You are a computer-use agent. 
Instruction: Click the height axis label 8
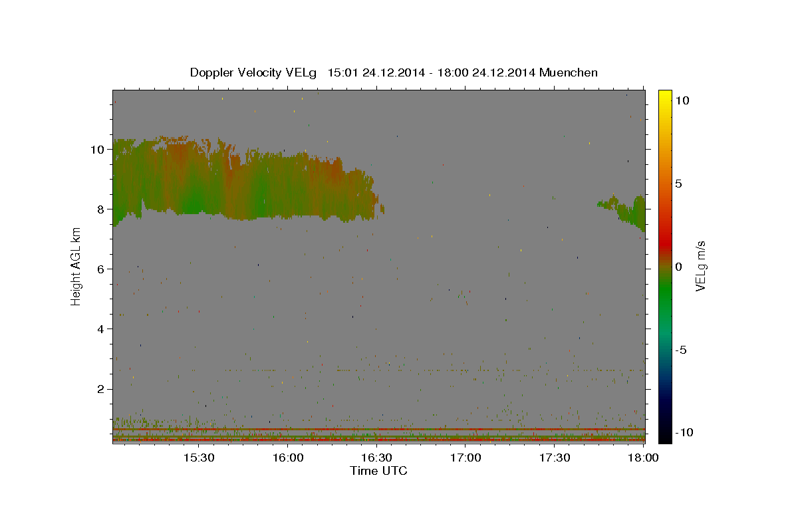pyautogui.click(x=101, y=209)
